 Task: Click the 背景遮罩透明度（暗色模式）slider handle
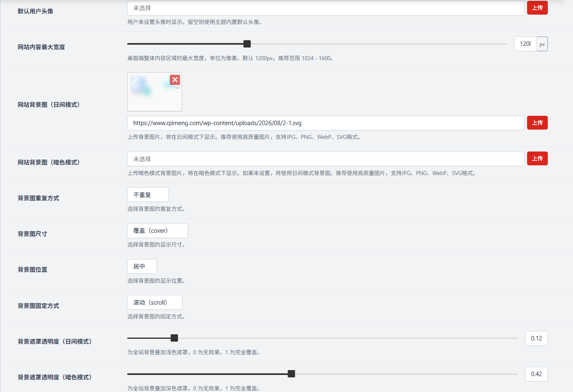click(291, 374)
